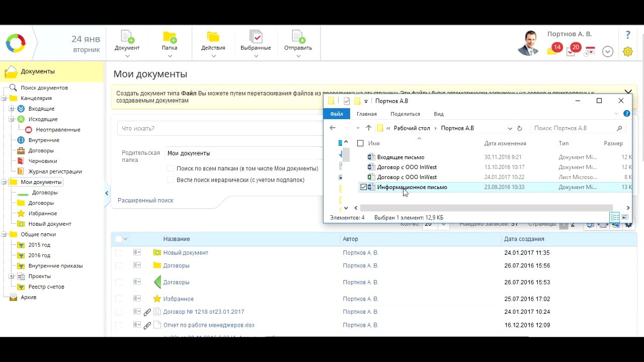Collapse the Мои документы tree node
The height and width of the screenshot is (362, 644).
point(4,182)
